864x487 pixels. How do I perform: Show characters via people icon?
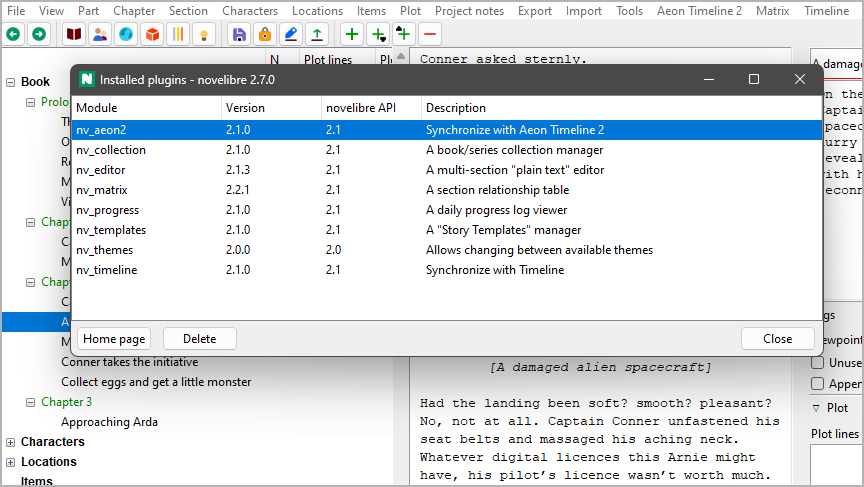100,34
